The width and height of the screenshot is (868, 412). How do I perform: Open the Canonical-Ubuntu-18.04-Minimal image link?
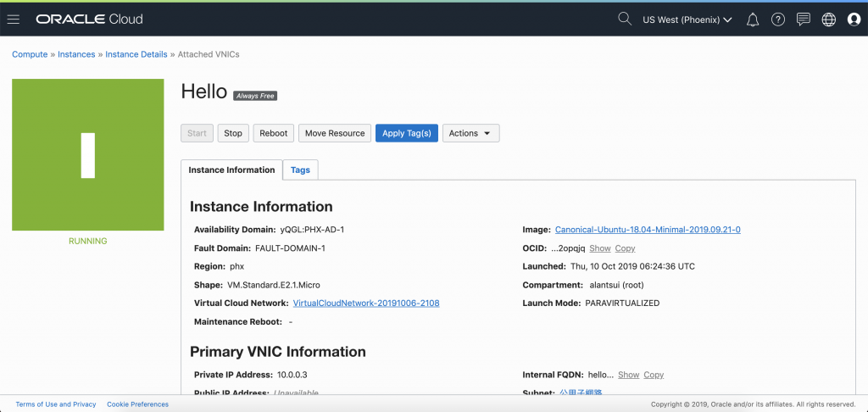648,229
